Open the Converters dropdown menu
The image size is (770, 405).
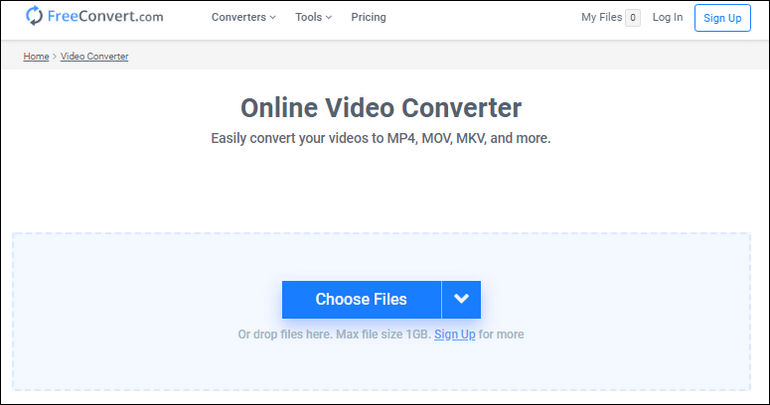pos(244,17)
